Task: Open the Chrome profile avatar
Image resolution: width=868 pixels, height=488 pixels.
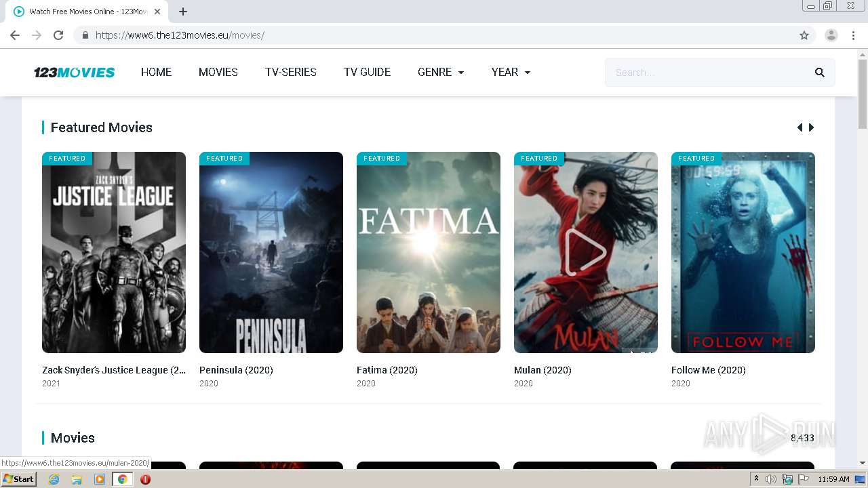Action: 831,35
